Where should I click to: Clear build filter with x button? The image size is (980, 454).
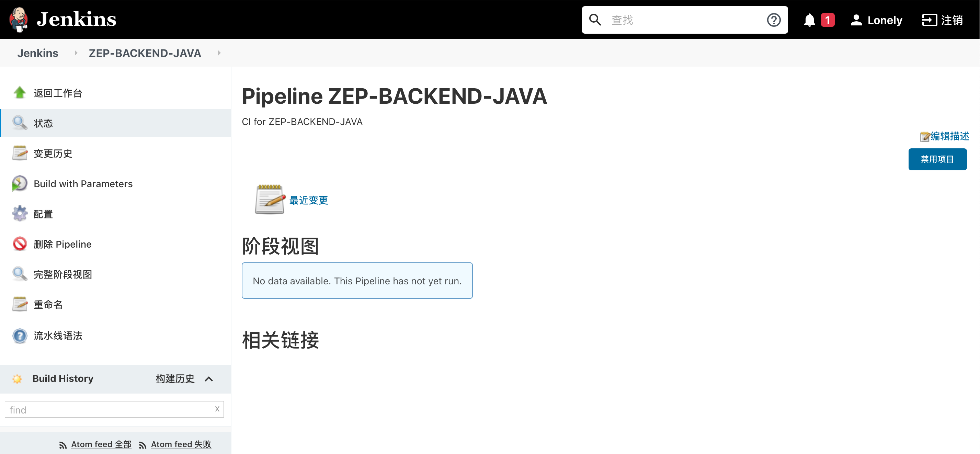(x=217, y=409)
